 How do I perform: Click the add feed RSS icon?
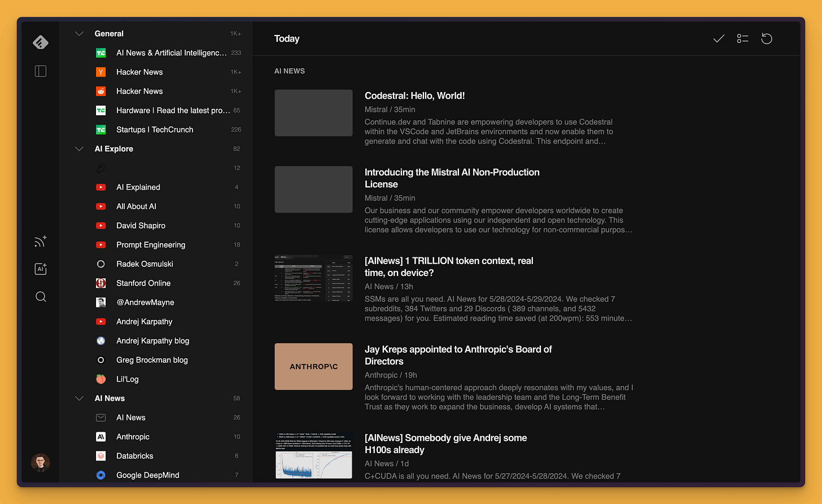click(x=41, y=242)
